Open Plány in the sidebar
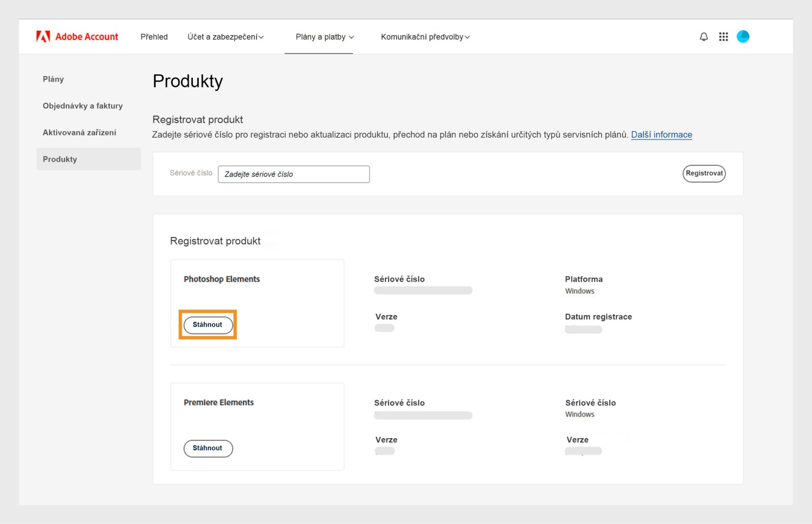 (x=53, y=79)
